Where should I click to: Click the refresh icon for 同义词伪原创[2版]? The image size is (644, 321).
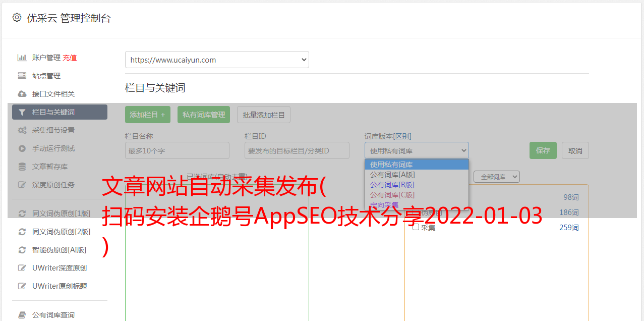[22, 232]
